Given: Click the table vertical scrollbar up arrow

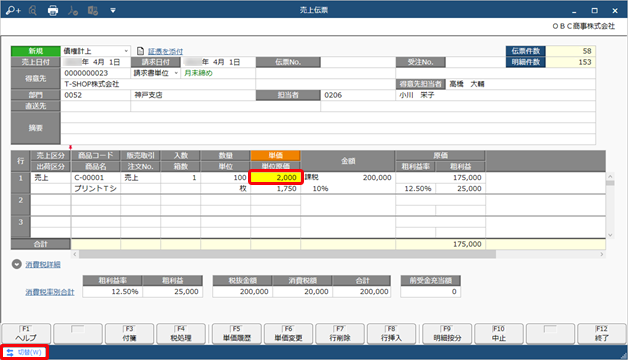Looking at the screenshot, I should (x=610, y=176).
